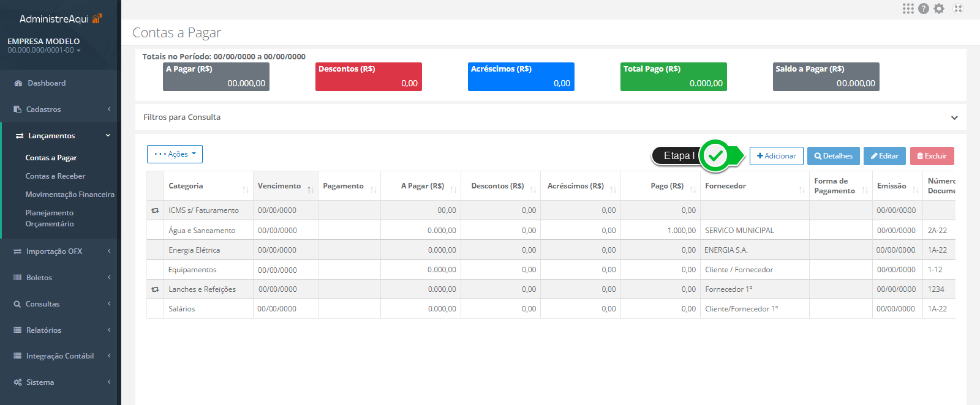
Task: Sort table by Categoria column arrows
Action: 246,190
